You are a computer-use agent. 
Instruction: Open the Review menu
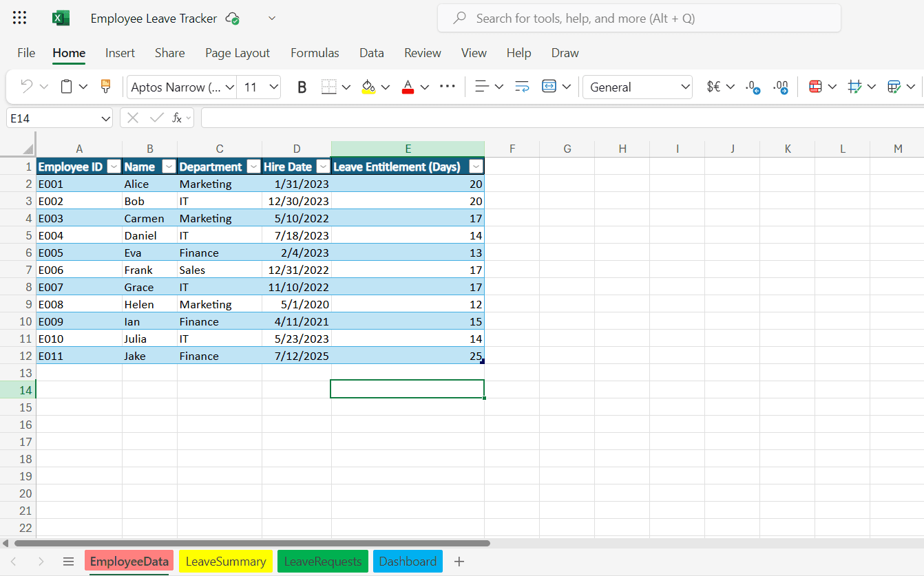click(422, 52)
